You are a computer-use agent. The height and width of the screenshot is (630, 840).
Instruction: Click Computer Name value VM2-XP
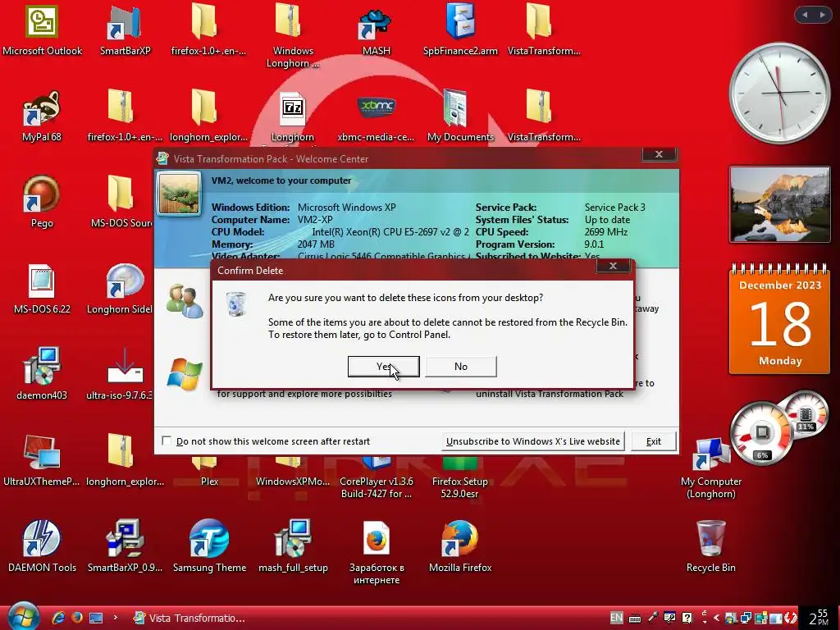tap(315, 220)
